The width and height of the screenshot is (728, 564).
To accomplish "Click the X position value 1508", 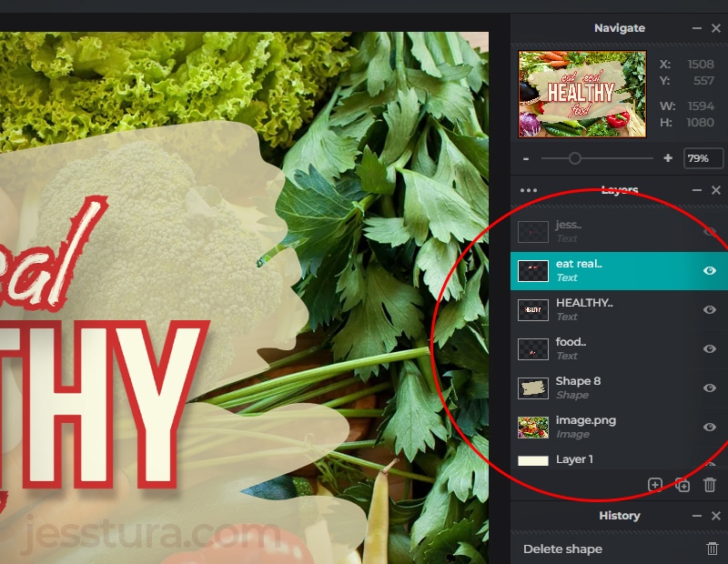I will click(701, 64).
